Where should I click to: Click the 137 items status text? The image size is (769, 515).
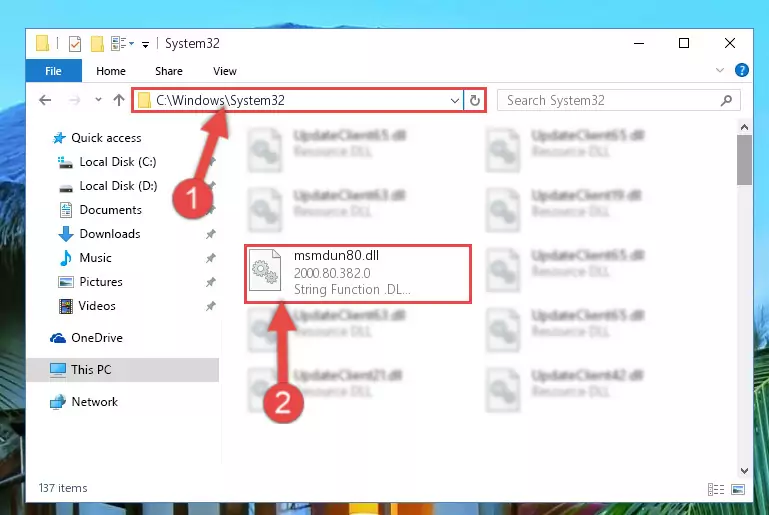point(63,488)
